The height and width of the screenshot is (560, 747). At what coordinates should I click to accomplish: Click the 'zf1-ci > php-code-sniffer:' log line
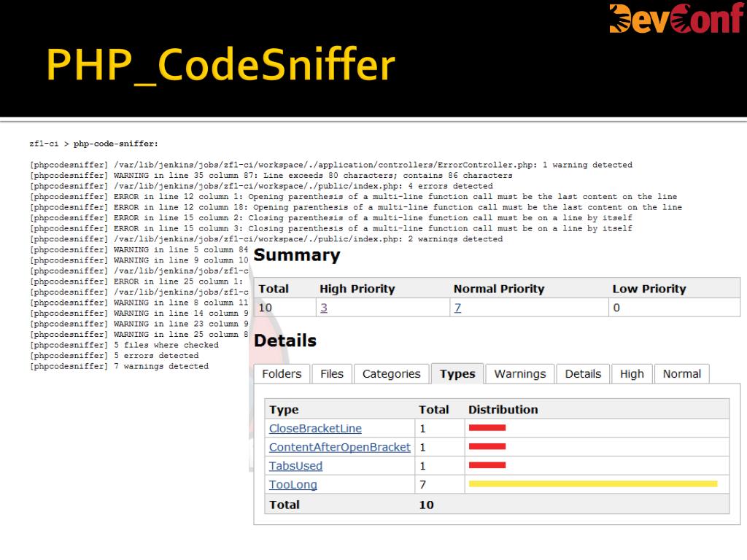pos(94,144)
